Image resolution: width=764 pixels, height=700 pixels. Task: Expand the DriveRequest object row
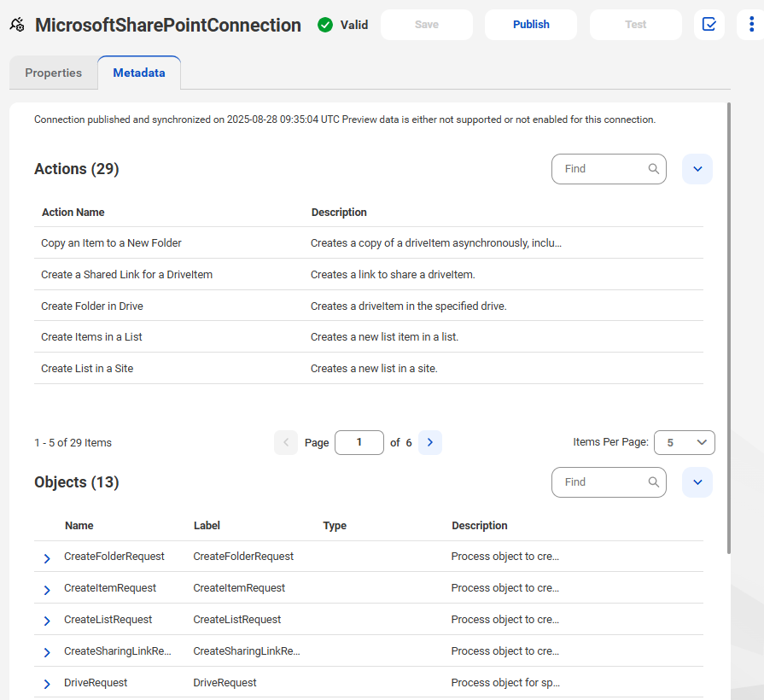point(47,685)
